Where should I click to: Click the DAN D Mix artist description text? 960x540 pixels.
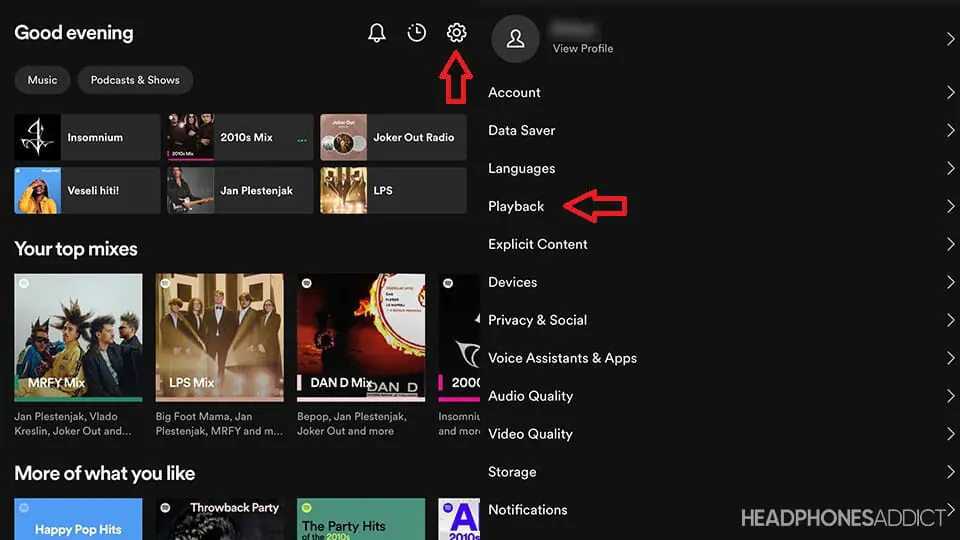(352, 424)
